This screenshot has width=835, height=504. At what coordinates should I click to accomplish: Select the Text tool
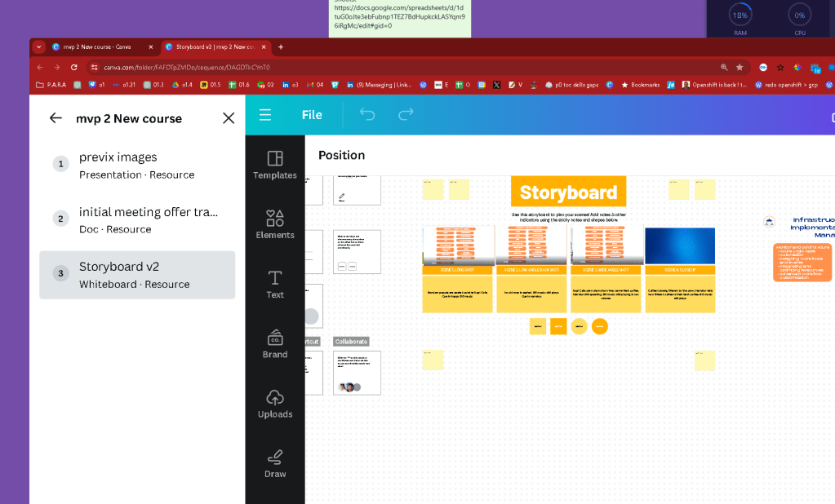click(x=275, y=284)
